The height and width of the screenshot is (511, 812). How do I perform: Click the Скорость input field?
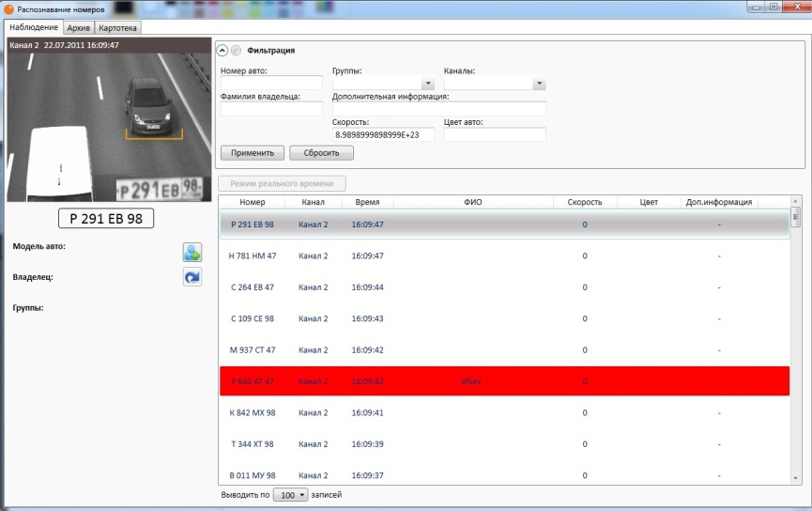point(383,134)
